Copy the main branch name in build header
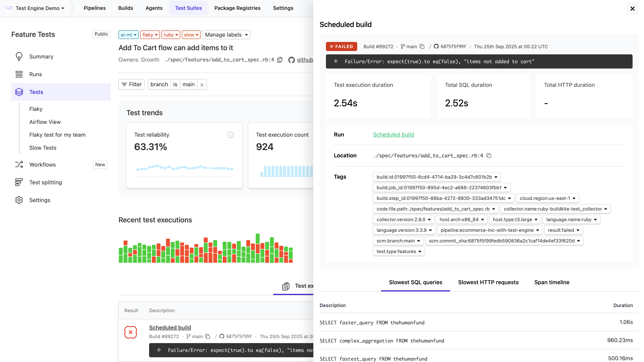This screenshot has height=362, width=644. coord(422,46)
